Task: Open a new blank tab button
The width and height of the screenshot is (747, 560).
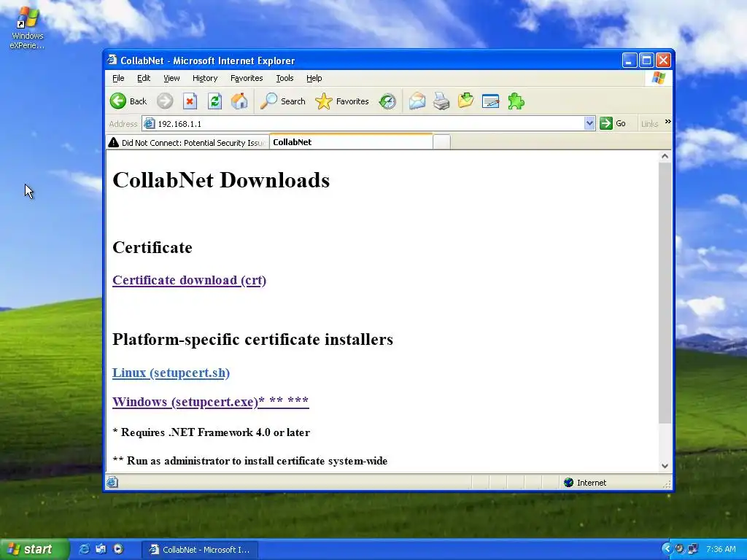Action: [x=441, y=142]
